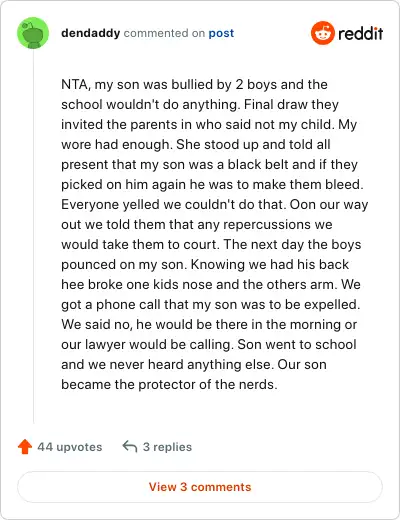Image resolution: width=400 pixels, height=520 pixels.
Task: Click the line "would take them to court"
Action: [211, 245]
